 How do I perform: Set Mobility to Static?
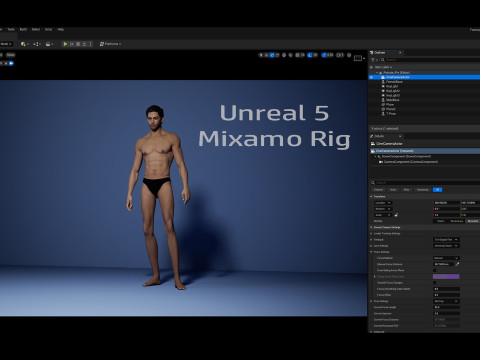(440, 221)
